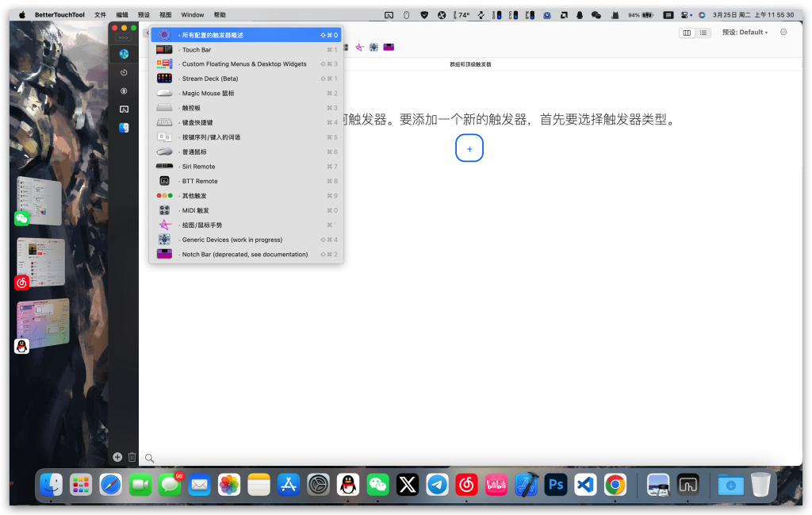Open the 视图 menu
Image resolution: width=812 pixels, height=515 pixels.
point(165,15)
